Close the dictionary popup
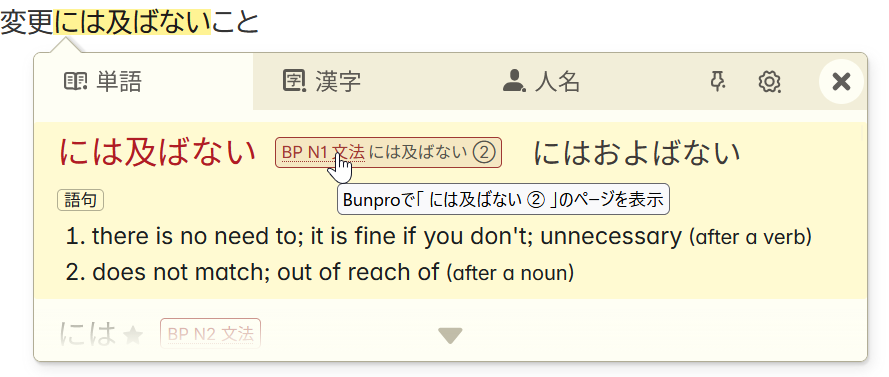Image resolution: width=889 pixels, height=377 pixels. point(841,82)
